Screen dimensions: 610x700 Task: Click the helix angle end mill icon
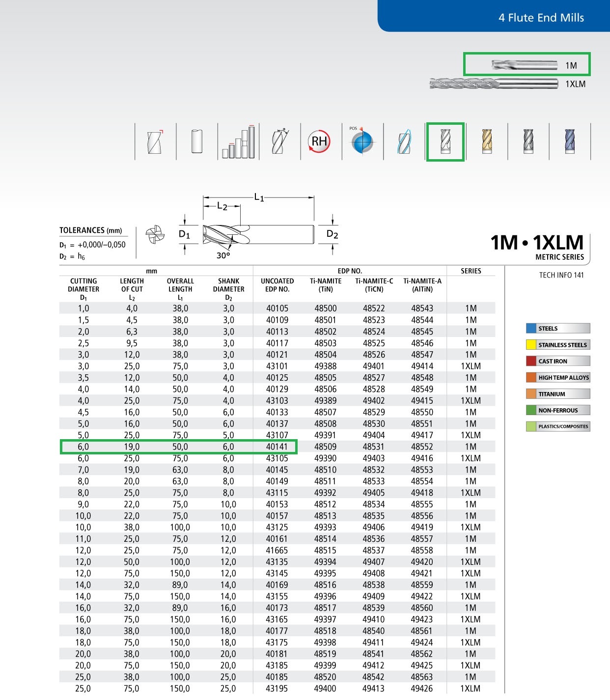280,141
